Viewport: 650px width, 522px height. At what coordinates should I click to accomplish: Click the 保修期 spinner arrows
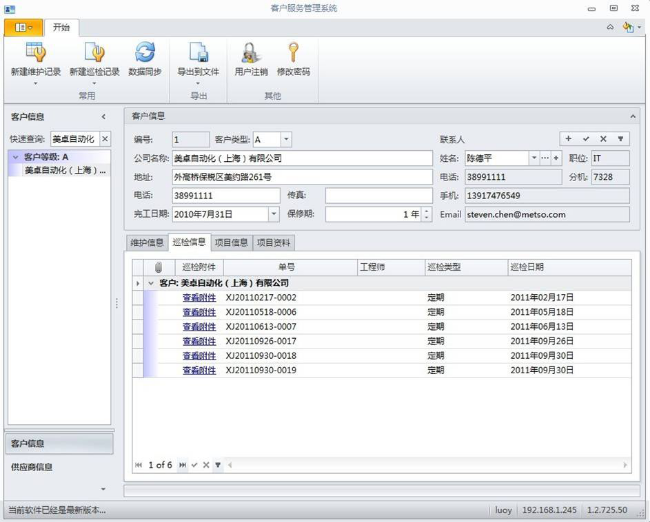click(427, 214)
